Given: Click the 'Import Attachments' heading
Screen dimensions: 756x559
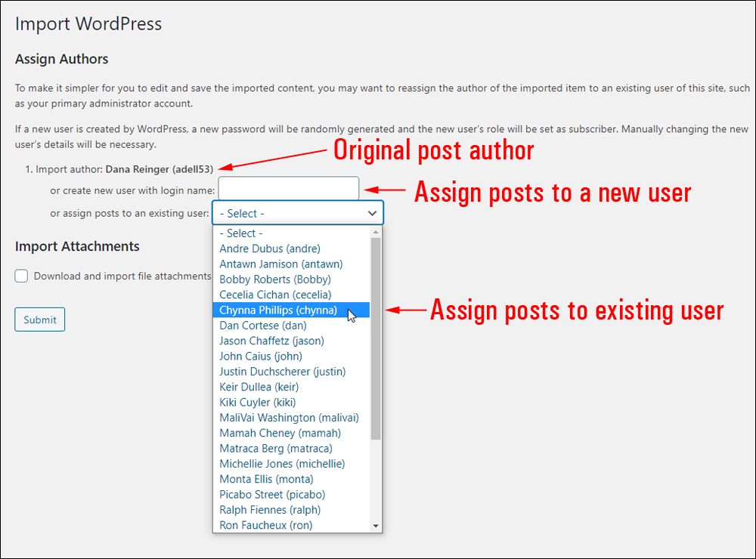Looking at the screenshot, I should (77, 247).
